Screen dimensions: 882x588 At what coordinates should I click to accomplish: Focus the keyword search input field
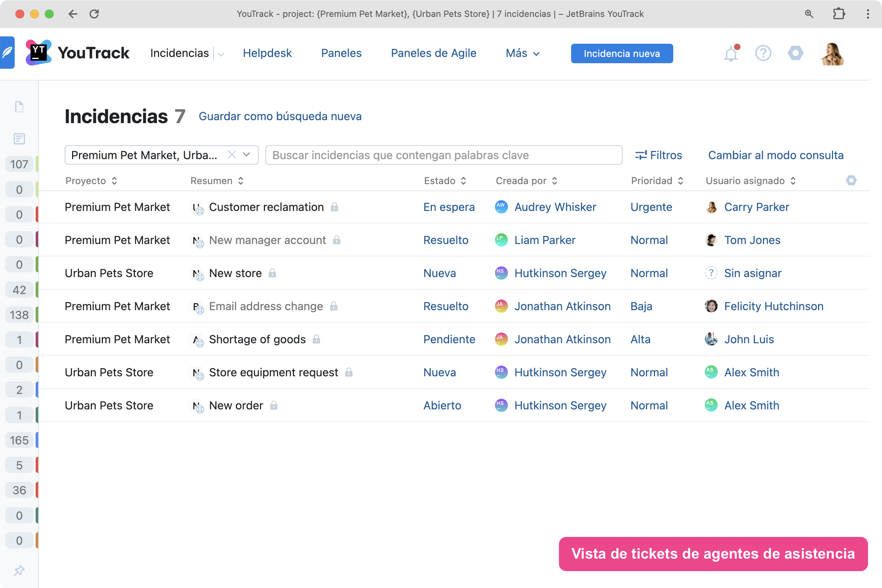[443, 155]
